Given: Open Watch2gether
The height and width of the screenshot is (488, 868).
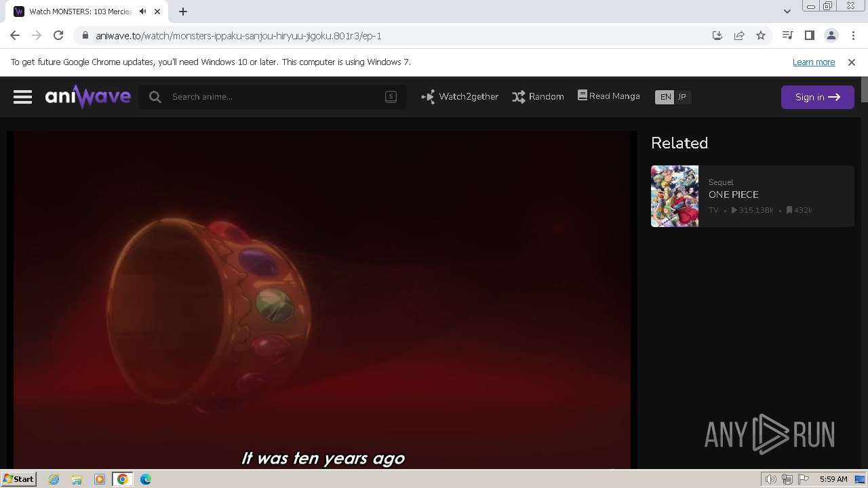Looking at the screenshot, I should [x=460, y=97].
